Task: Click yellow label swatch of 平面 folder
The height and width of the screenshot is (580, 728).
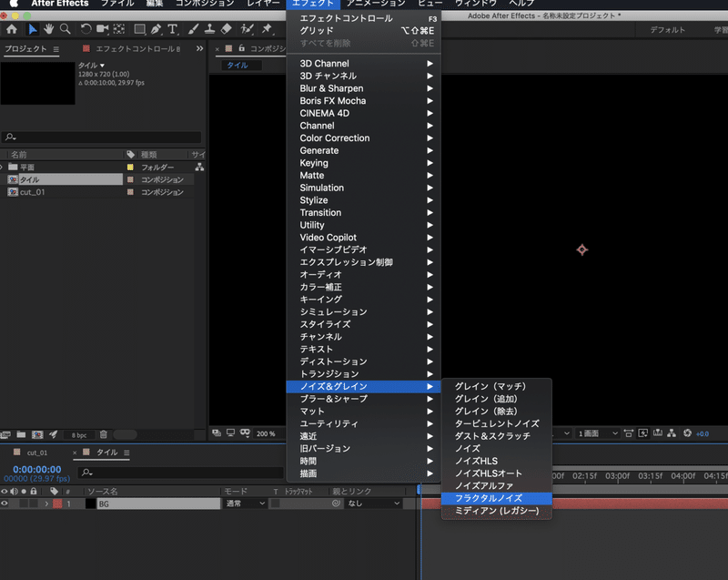Action: [x=130, y=168]
